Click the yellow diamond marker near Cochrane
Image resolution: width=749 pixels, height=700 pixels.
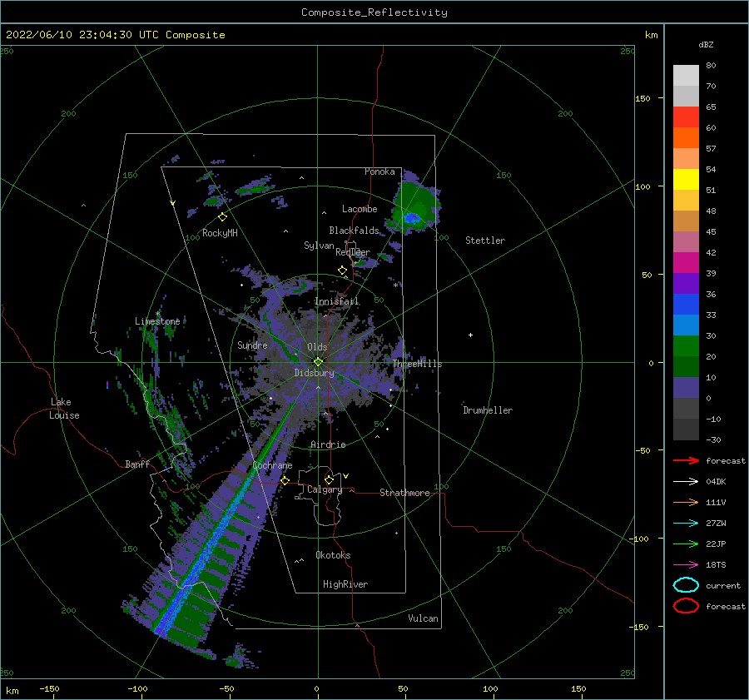coord(285,480)
